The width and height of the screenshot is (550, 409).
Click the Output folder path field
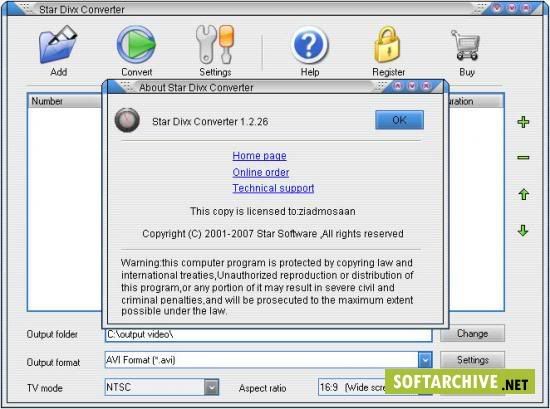[268, 335]
